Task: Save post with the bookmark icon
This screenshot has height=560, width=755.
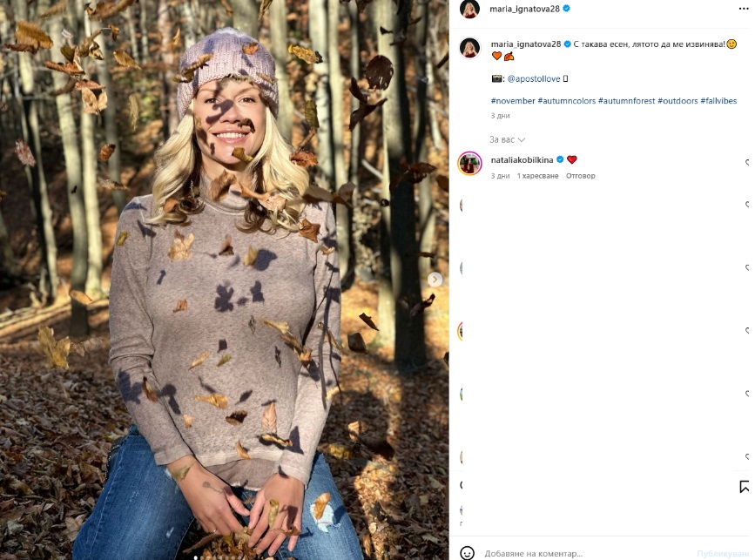Action: [745, 487]
